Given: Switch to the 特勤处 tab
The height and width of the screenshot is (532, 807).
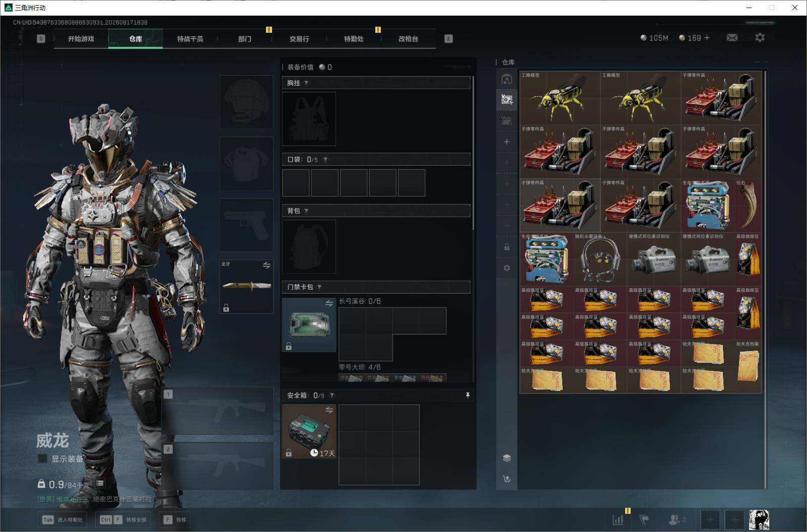Looking at the screenshot, I should [354, 39].
